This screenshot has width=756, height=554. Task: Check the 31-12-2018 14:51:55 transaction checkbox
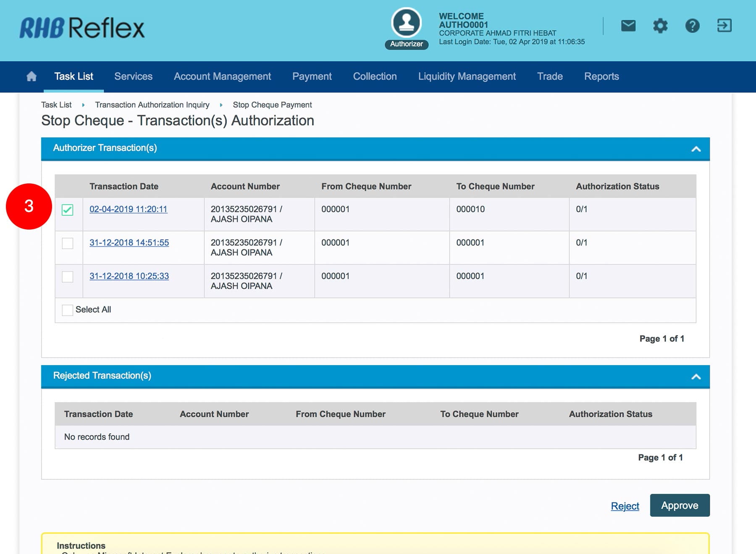coord(68,243)
